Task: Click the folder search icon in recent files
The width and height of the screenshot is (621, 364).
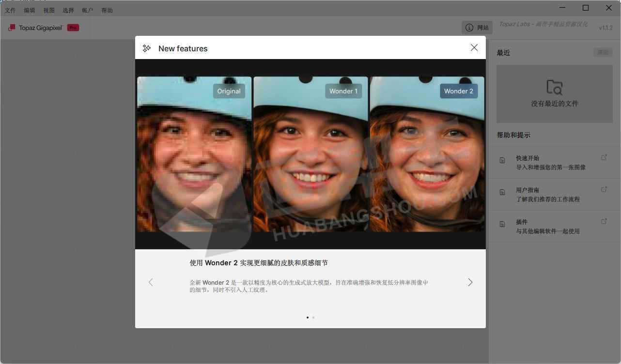Action: [x=555, y=88]
